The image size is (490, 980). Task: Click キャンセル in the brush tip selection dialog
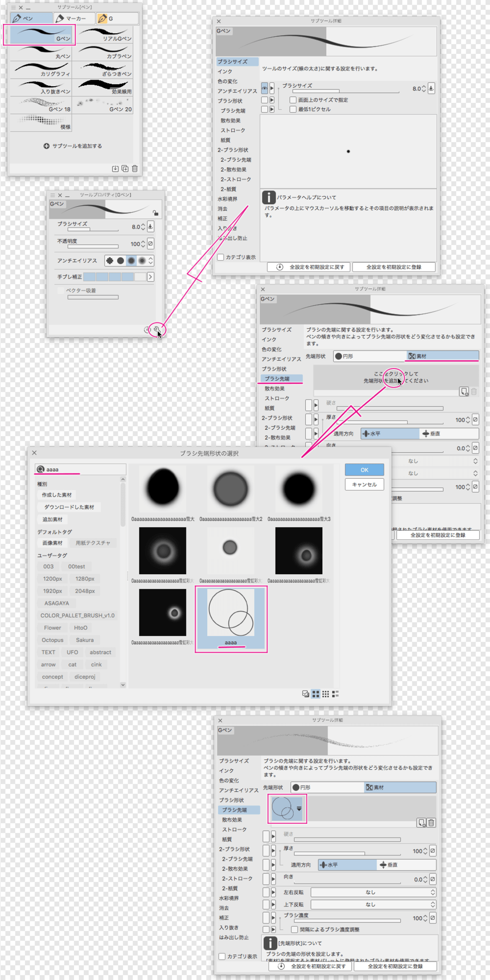point(364,484)
